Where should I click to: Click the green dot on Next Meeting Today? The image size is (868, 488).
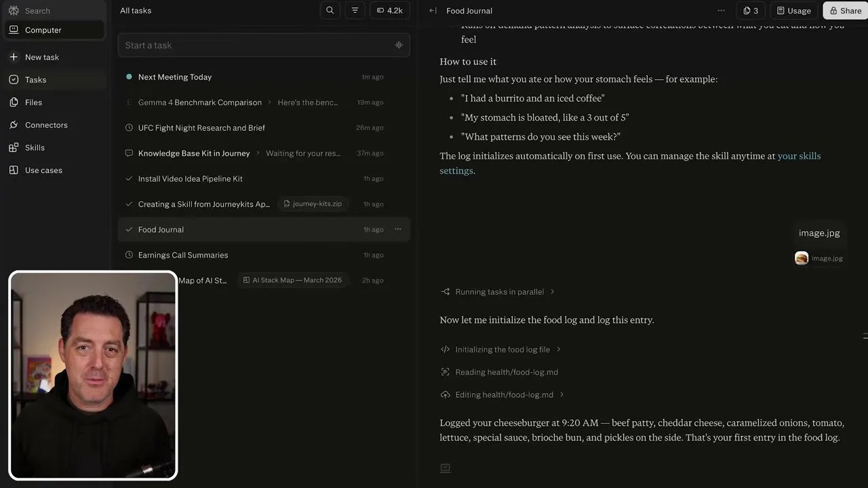click(129, 77)
